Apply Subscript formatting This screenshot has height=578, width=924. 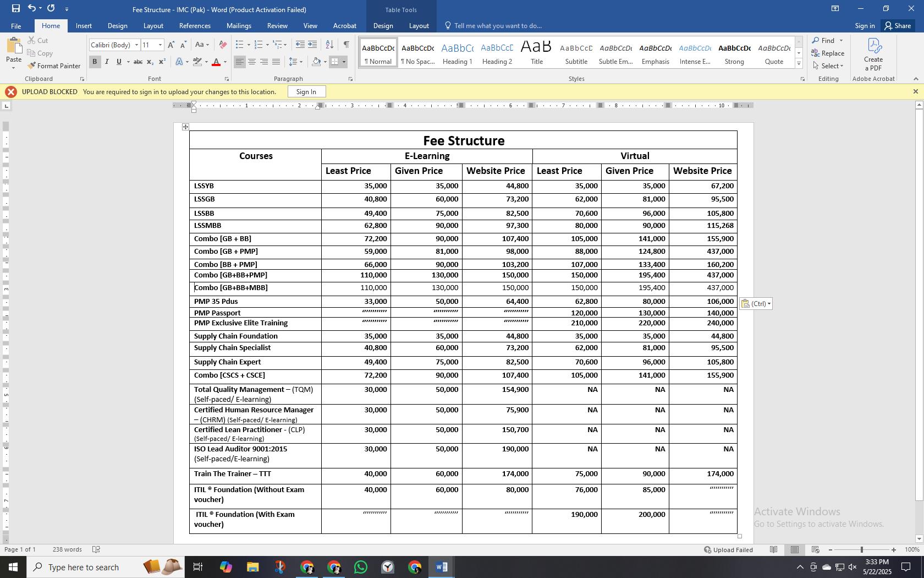pos(150,62)
